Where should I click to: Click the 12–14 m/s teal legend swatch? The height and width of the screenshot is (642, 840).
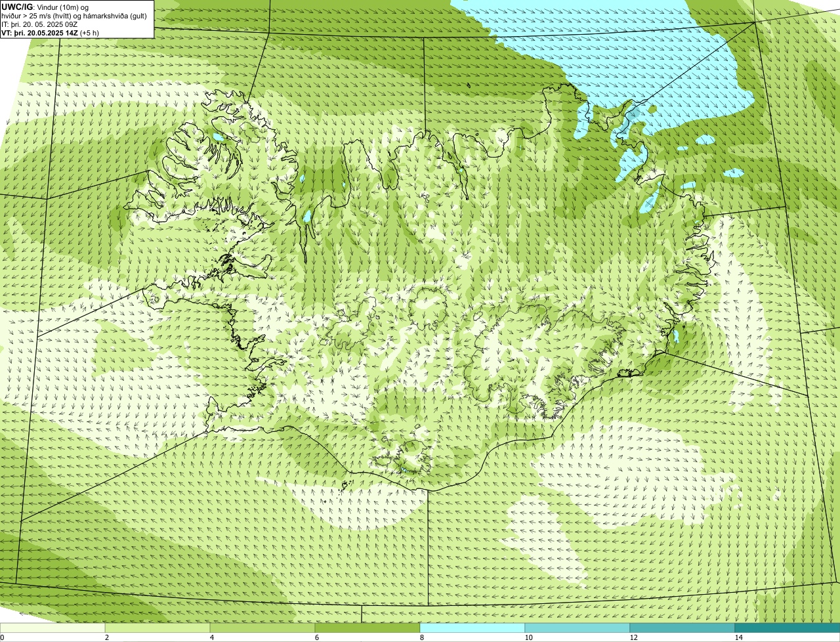coord(682,628)
